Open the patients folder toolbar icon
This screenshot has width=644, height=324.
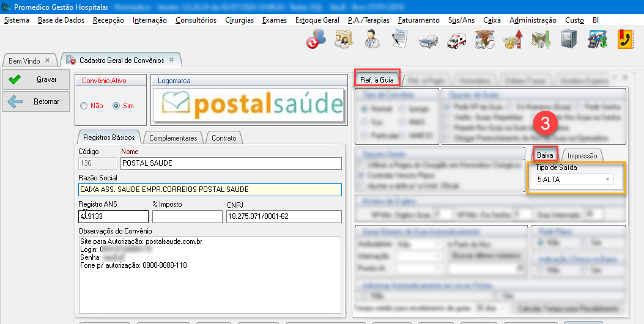[x=343, y=40]
